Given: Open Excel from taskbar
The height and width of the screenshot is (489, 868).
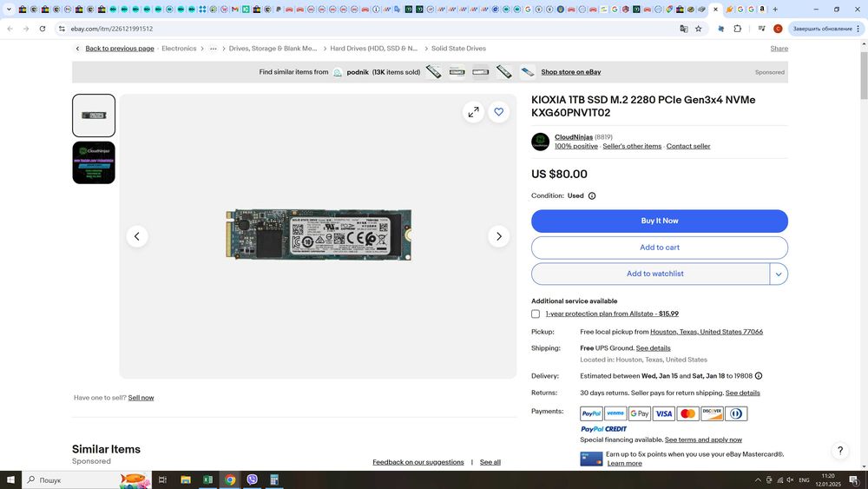Looking at the screenshot, I should coord(207,480).
